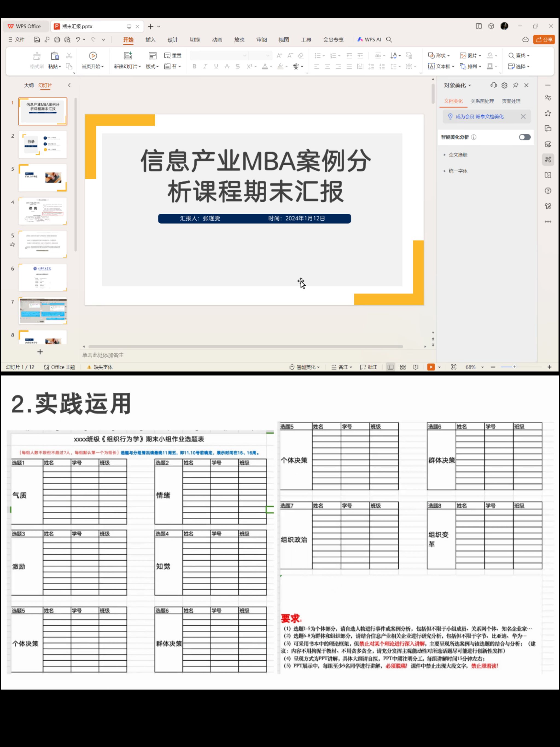Viewport: 560px width, 747px height.
Task: Click the Print icon in quick toolbar
Action: [57, 39]
